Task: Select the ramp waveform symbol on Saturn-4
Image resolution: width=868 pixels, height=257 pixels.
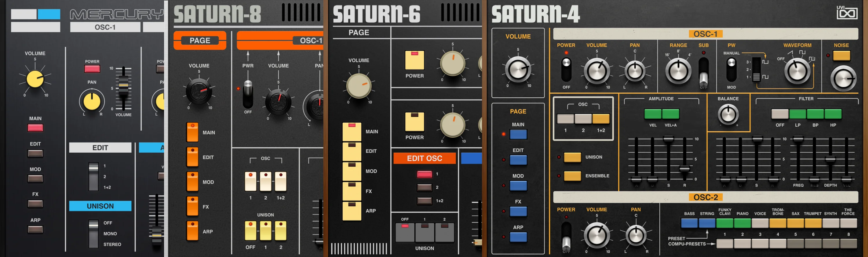Action: [x=790, y=53]
